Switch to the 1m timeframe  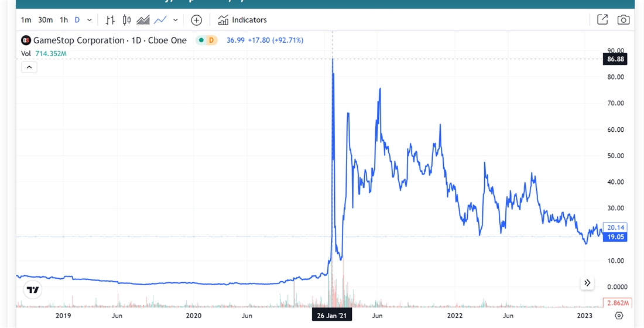tap(26, 20)
